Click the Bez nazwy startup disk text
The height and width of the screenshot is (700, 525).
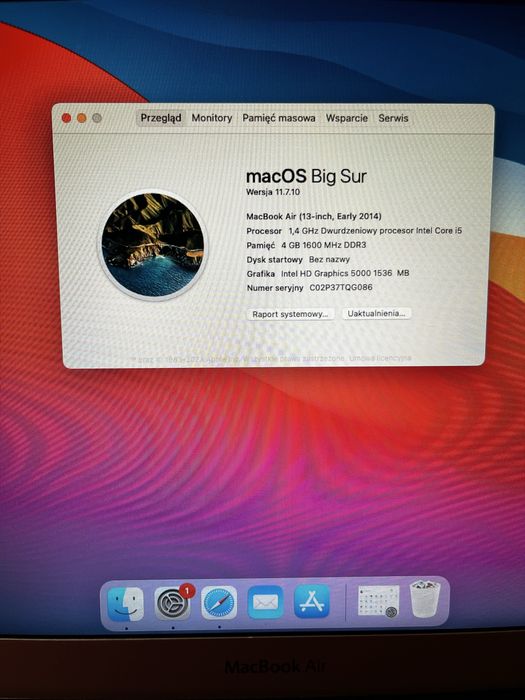point(329,259)
